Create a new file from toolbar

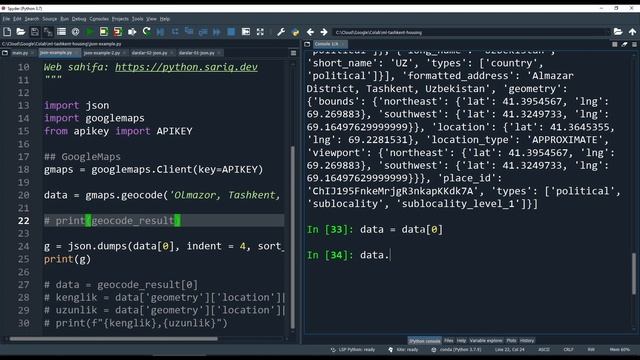(x=7, y=32)
